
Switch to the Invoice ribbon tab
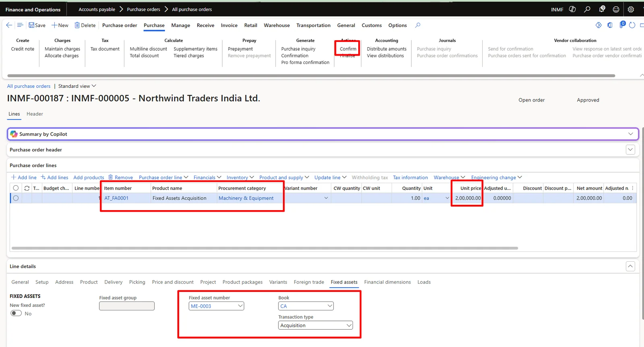(229, 25)
